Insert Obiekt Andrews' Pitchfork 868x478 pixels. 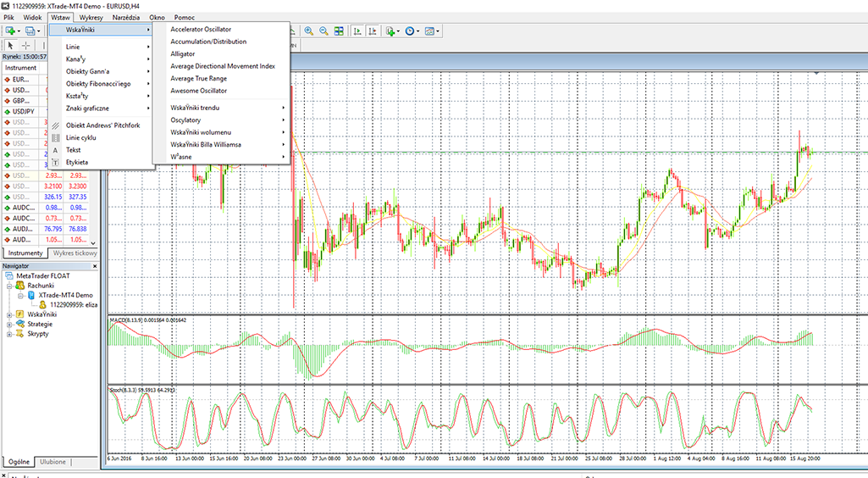102,125
